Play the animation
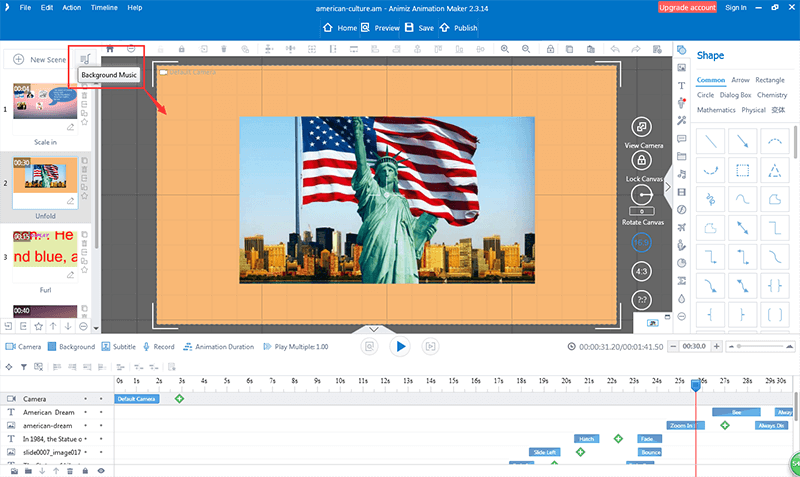 [400, 347]
